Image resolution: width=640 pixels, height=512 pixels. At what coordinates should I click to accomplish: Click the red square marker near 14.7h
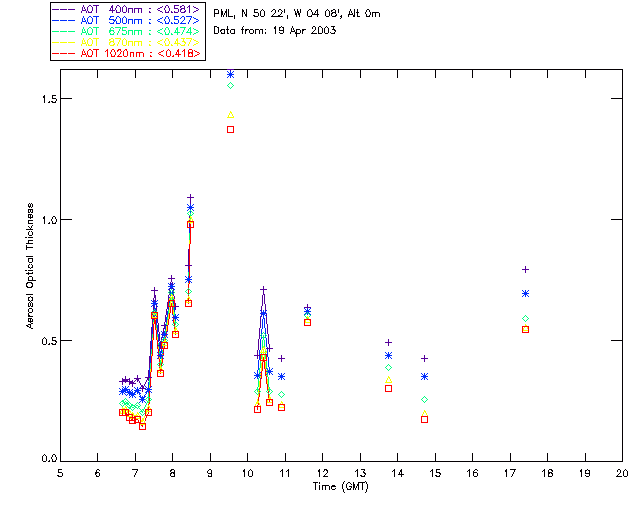tap(424, 419)
